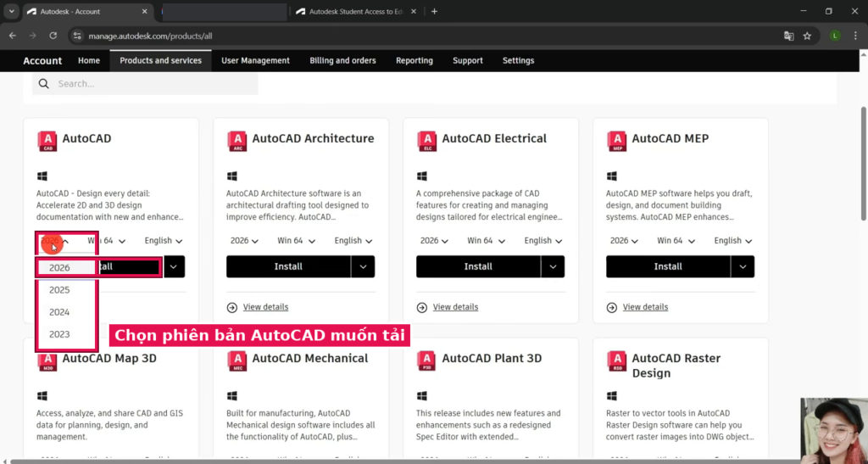Click the page vertical scrollbar thumb
Image resolution: width=868 pixels, height=464 pixels.
tap(864, 164)
